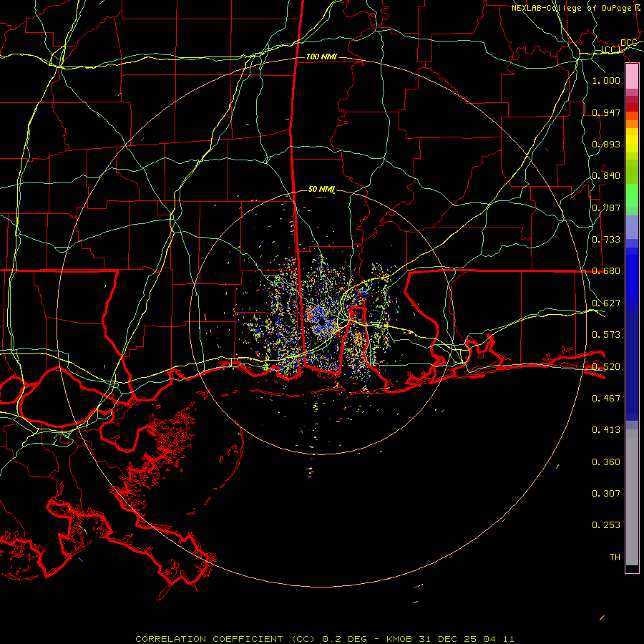Click the 100 NMI range ring label
The height and width of the screenshot is (644, 644).
[x=321, y=57]
